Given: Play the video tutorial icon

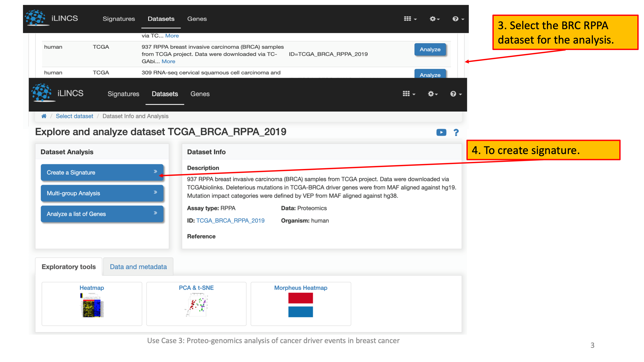Looking at the screenshot, I should (x=441, y=132).
